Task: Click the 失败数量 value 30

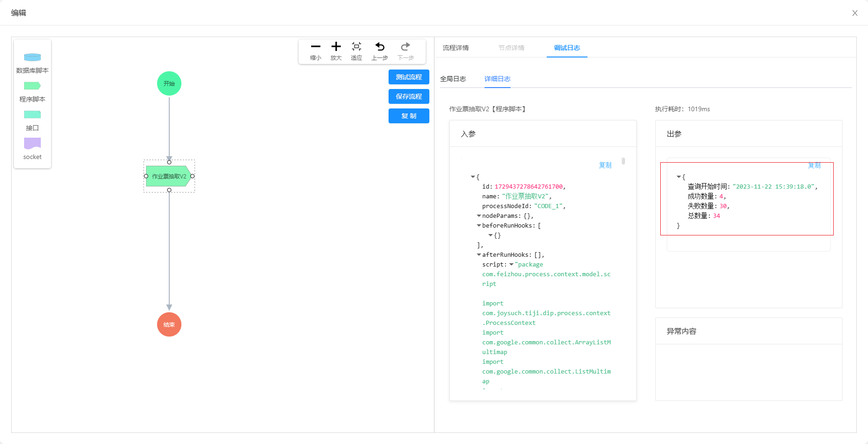Action: point(723,206)
